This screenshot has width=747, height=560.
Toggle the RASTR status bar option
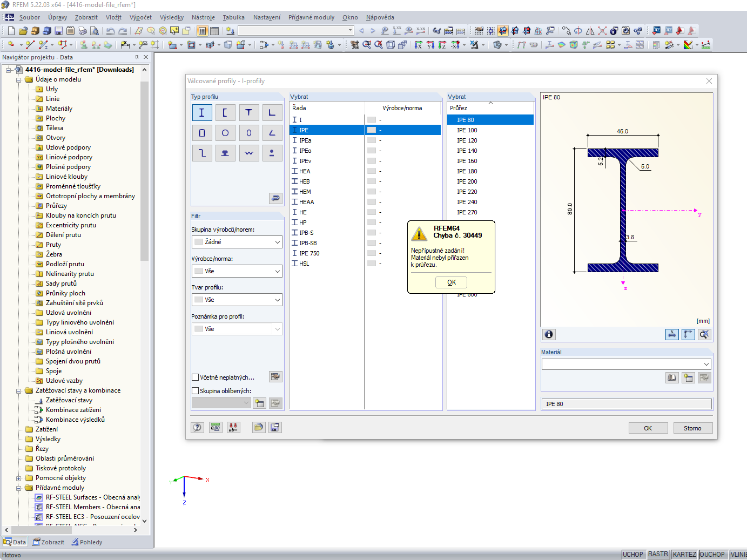657,555
